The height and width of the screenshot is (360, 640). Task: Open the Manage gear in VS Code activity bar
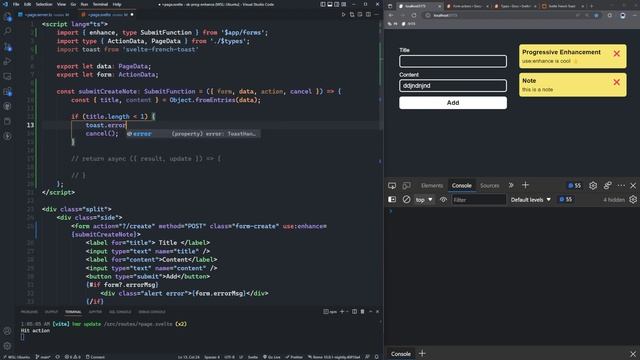pos(7,346)
